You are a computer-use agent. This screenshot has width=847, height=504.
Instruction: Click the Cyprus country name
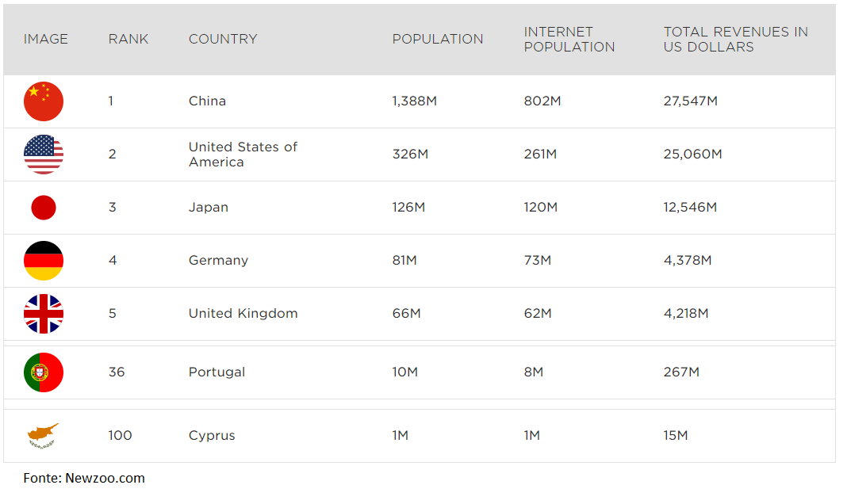tap(212, 436)
